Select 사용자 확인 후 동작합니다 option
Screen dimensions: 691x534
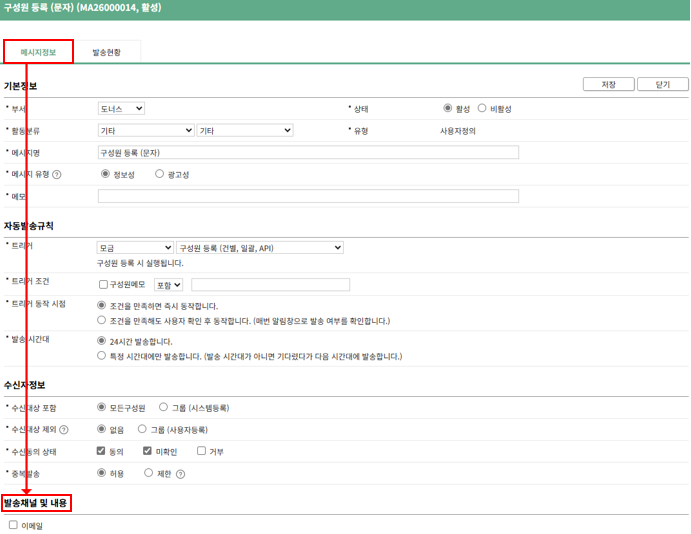[101, 320]
